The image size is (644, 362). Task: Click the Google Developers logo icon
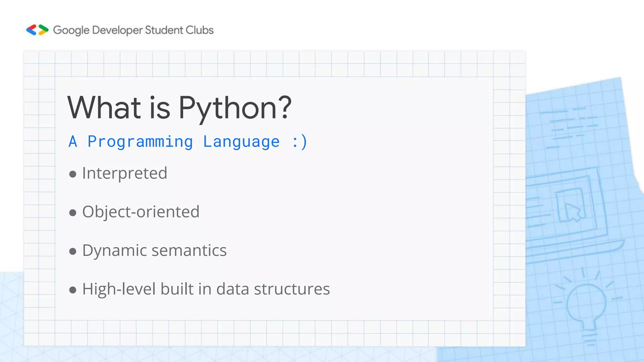pyautogui.click(x=37, y=30)
